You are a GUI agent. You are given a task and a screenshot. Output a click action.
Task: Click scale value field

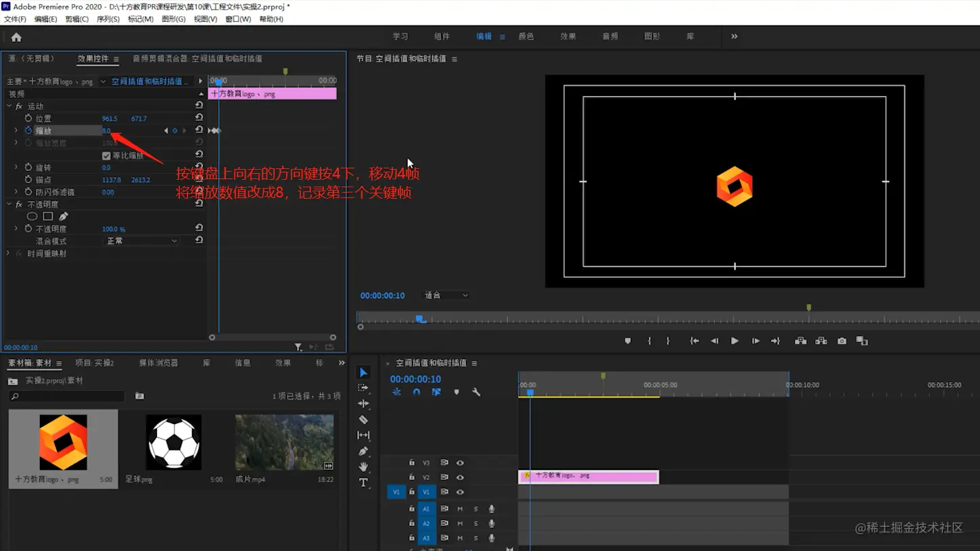pyautogui.click(x=107, y=130)
